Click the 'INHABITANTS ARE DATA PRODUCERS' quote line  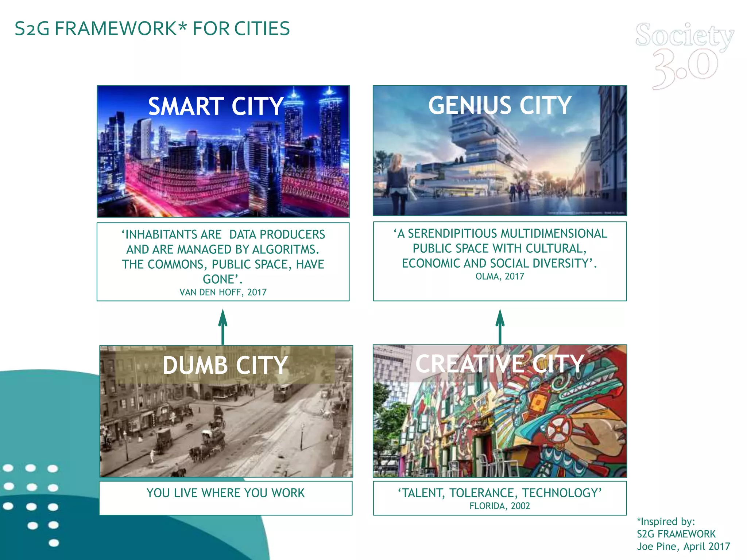pyautogui.click(x=223, y=234)
